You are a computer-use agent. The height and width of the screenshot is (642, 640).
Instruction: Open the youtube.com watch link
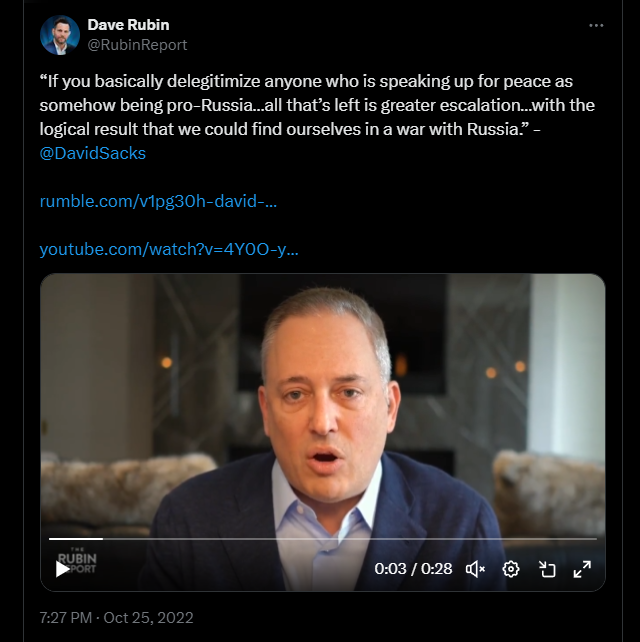tap(169, 248)
